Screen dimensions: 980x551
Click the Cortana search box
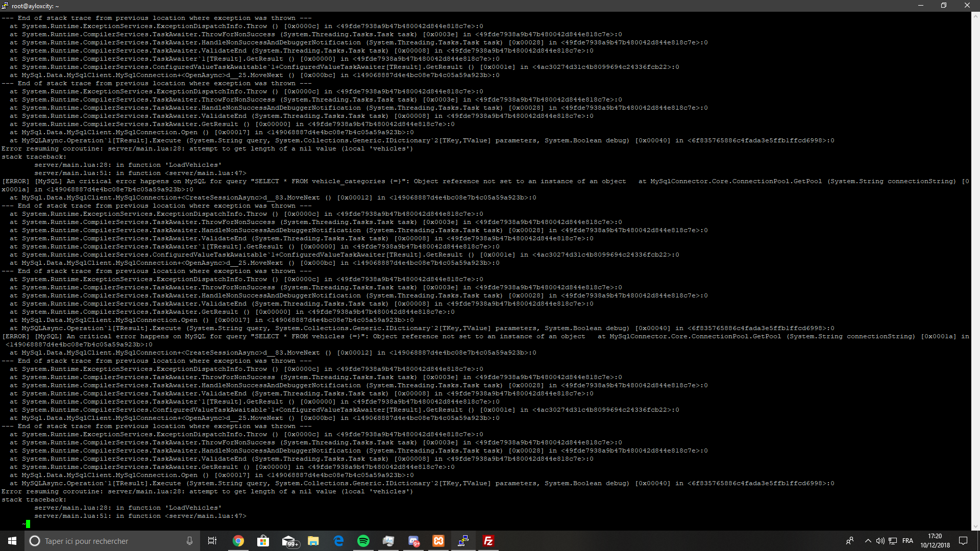111,541
